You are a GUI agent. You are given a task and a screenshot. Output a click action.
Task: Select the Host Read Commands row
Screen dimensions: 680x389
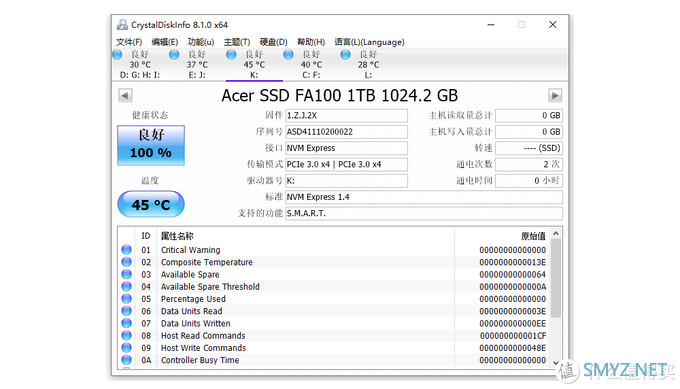[334, 336]
